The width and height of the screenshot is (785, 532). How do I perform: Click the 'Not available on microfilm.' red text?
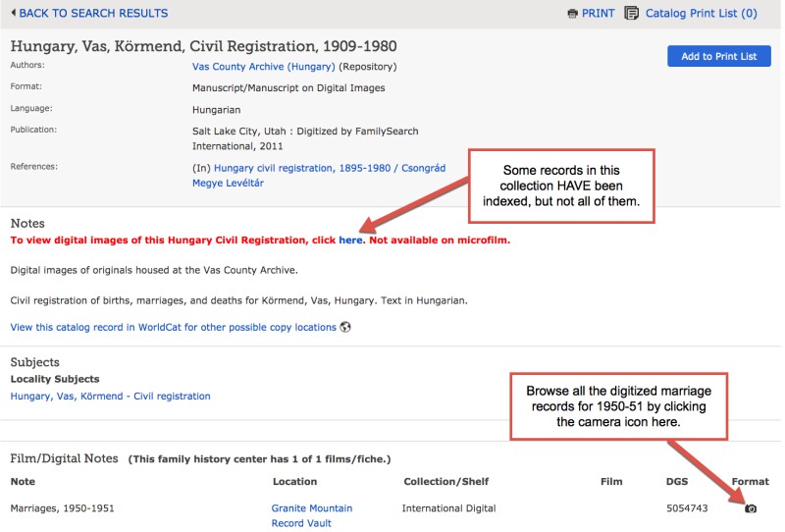(440, 239)
